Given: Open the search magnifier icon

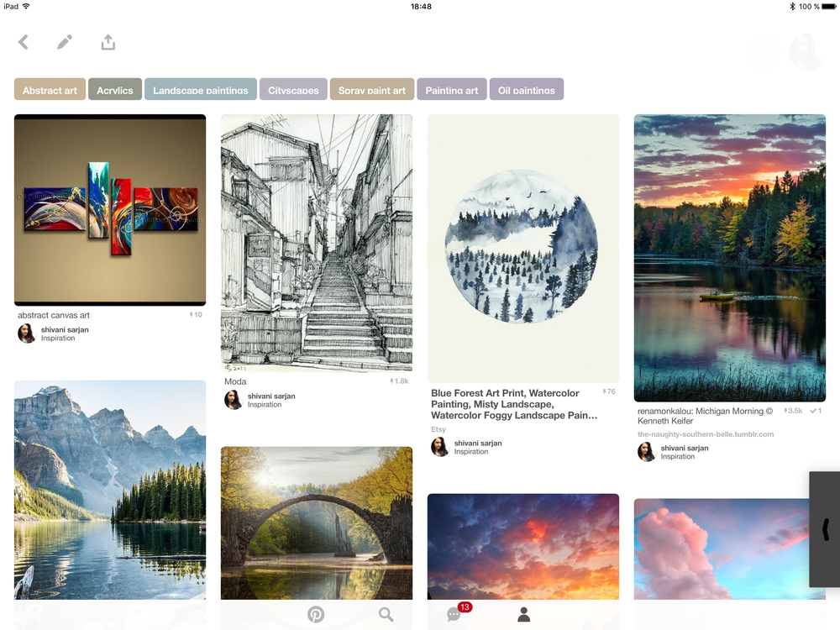Looking at the screenshot, I should tap(386, 614).
